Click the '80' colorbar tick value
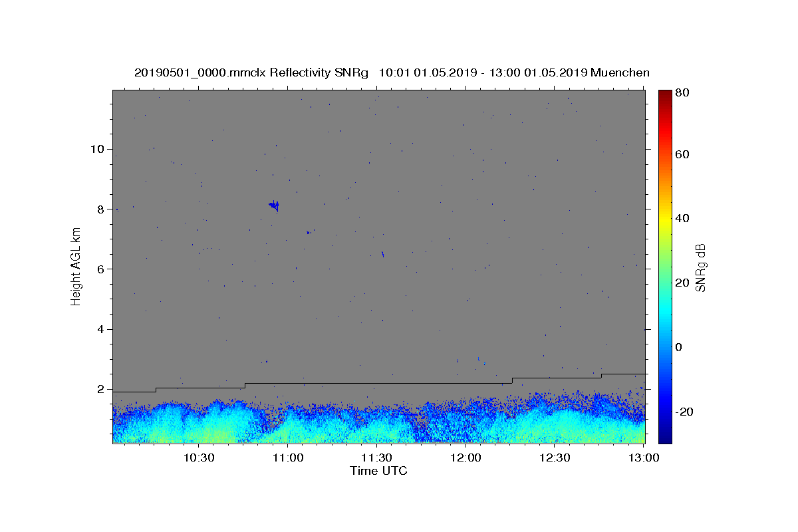Viewport: 798px width, 532px height. pos(684,93)
